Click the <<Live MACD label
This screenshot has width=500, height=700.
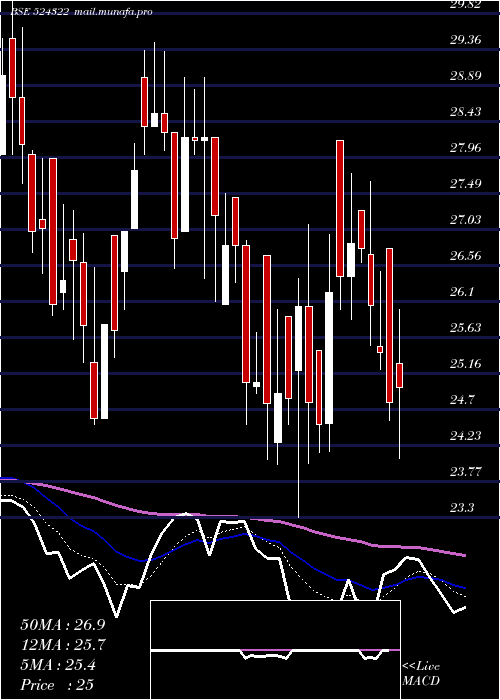click(421, 674)
